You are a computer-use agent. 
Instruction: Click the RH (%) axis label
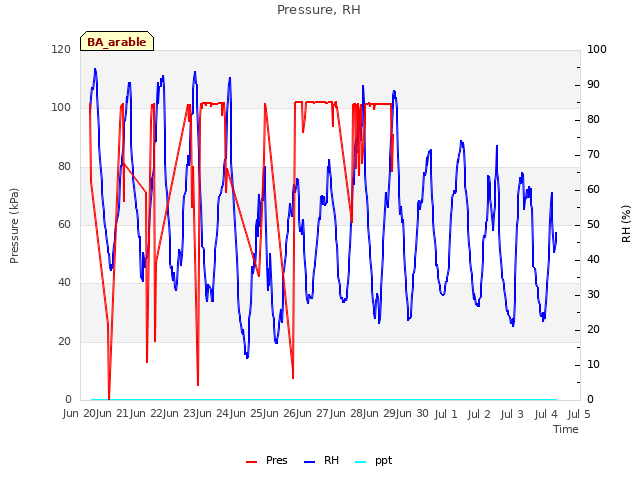[626, 224]
